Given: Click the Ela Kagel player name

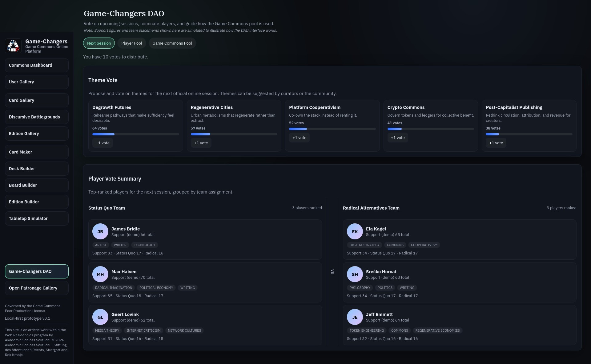Looking at the screenshot, I should [x=376, y=229].
